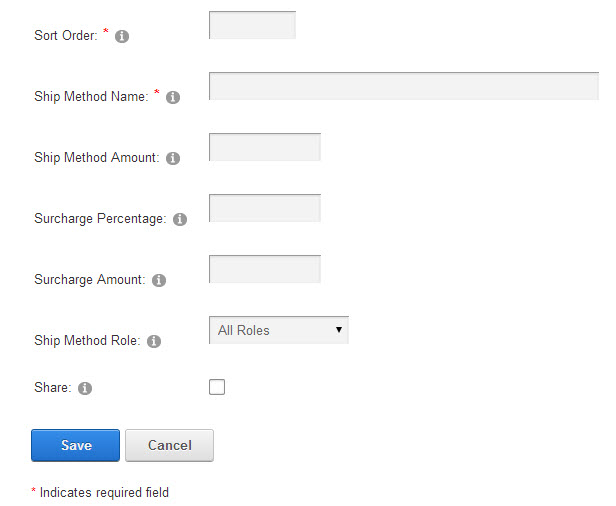View the Surcharge Amount info tooltip icon

pos(159,280)
